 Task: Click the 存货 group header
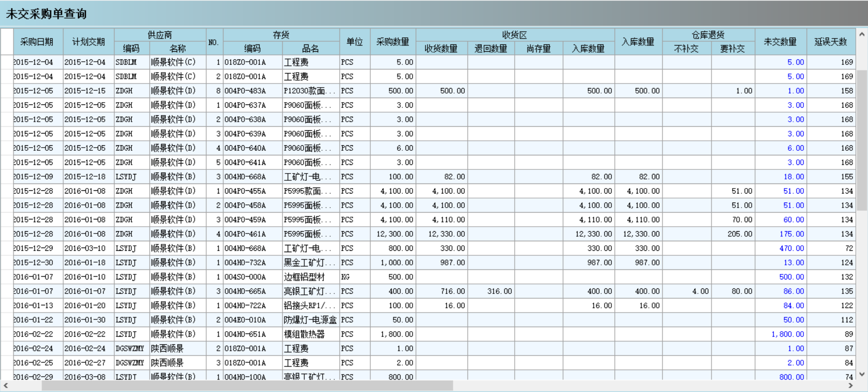coord(281,35)
